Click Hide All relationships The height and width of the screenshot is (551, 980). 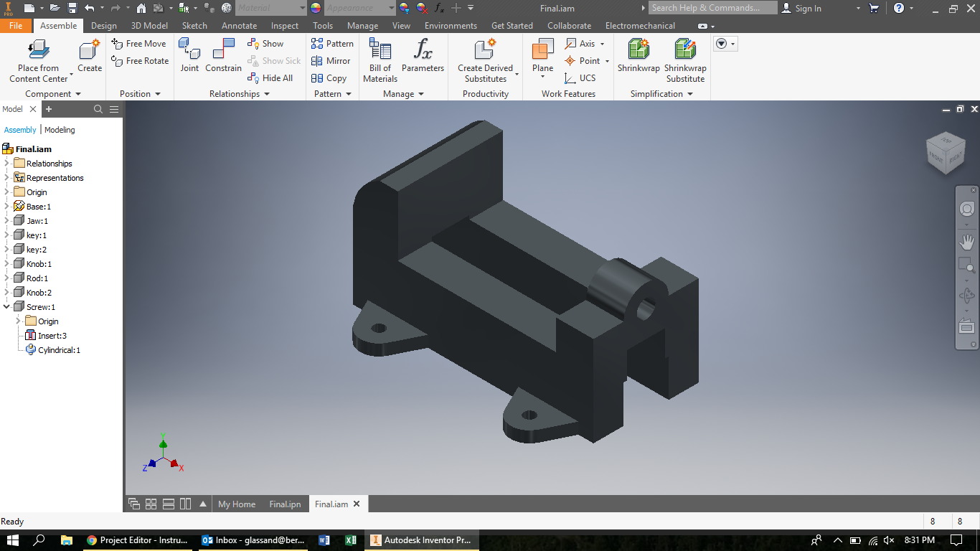(270, 78)
